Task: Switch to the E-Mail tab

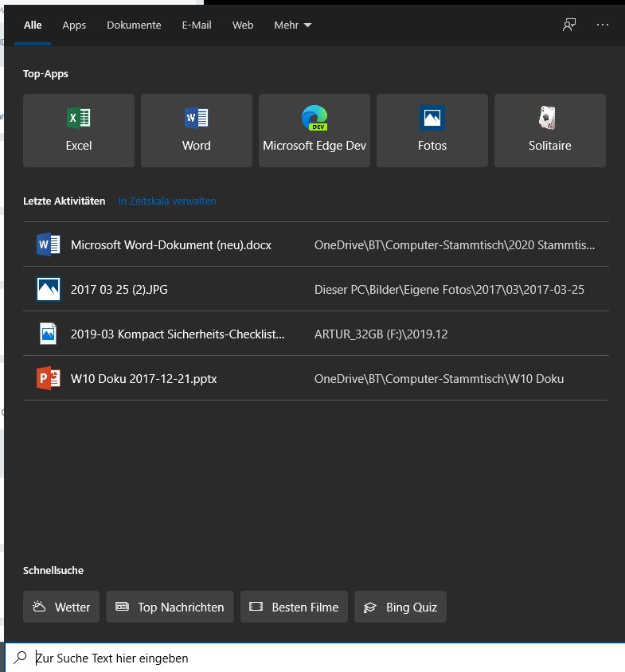Action: [197, 25]
